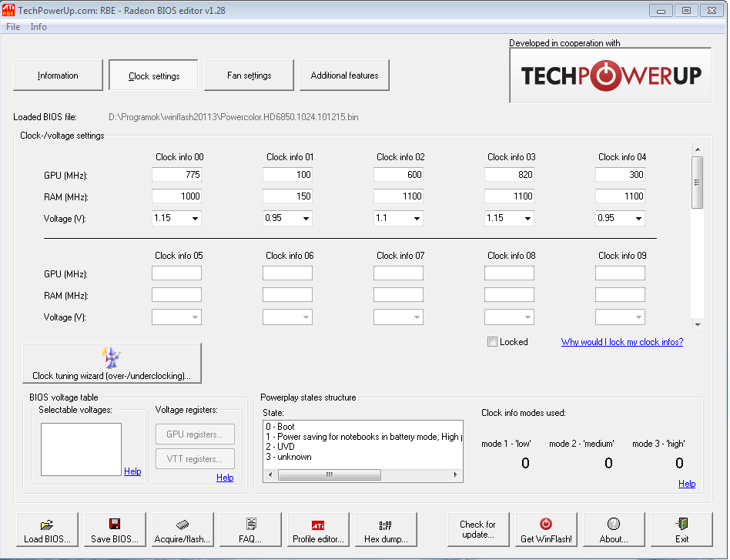Click Help link under clock info modes
The height and width of the screenshot is (560, 730).
pyautogui.click(x=687, y=484)
